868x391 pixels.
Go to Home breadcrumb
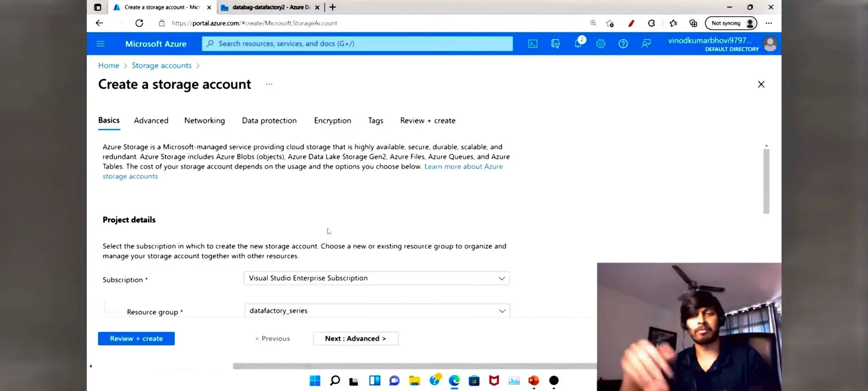coord(108,65)
